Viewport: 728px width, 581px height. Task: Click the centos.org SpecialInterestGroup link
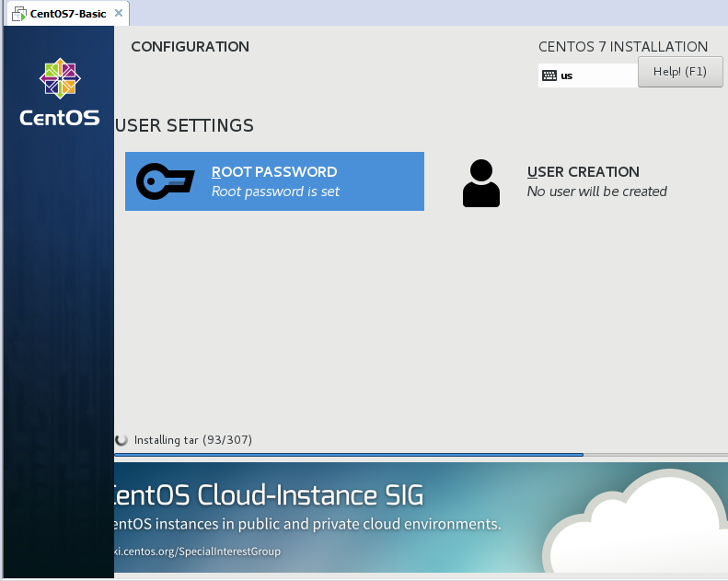click(197, 552)
